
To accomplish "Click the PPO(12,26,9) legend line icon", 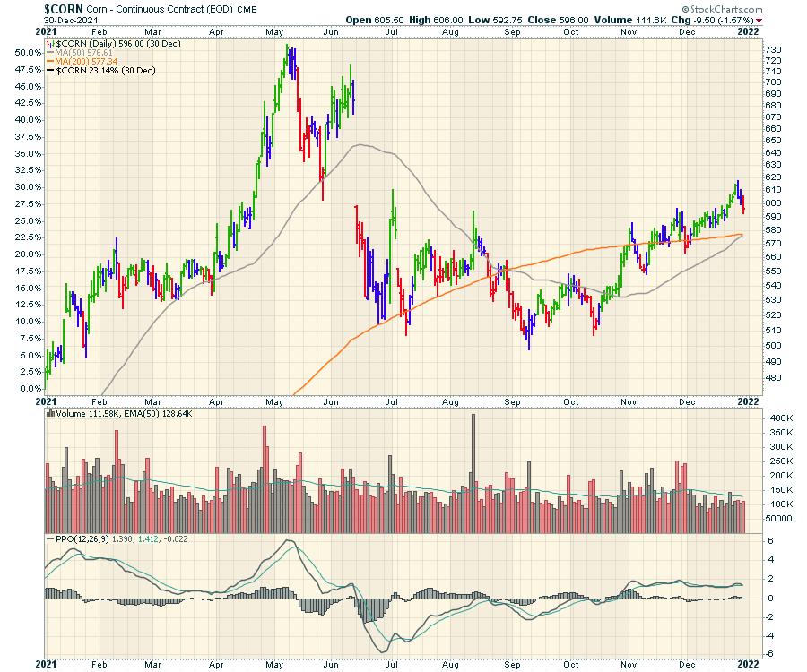I will click(x=49, y=539).
